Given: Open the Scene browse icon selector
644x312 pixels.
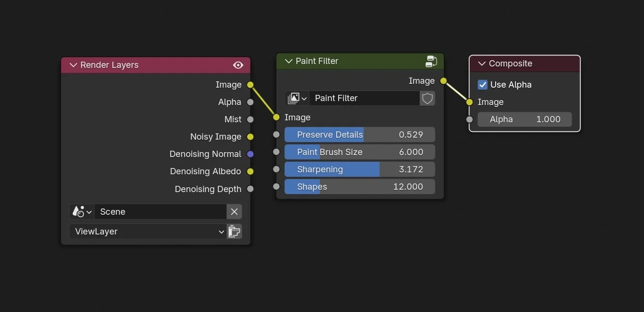Looking at the screenshot, I should (x=81, y=212).
